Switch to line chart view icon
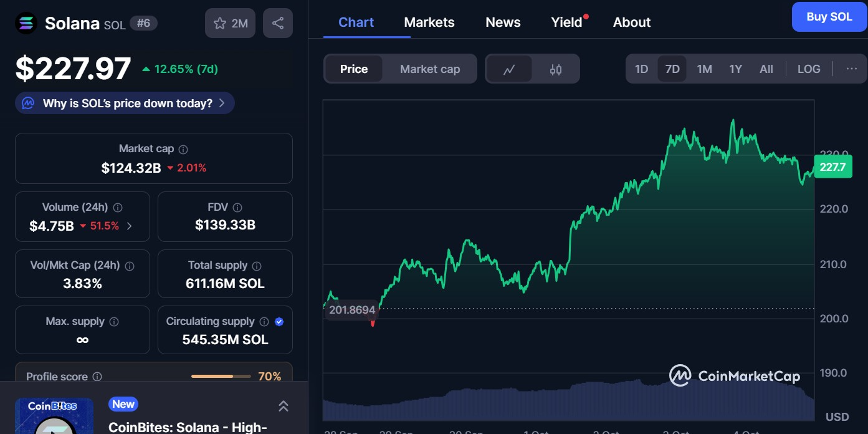The image size is (868, 434). click(x=509, y=69)
